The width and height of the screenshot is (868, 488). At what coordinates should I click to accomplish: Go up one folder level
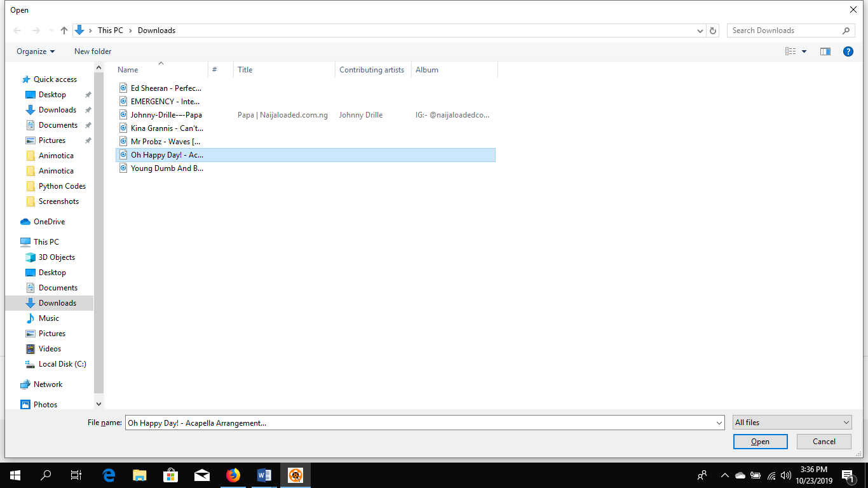[x=64, y=30]
